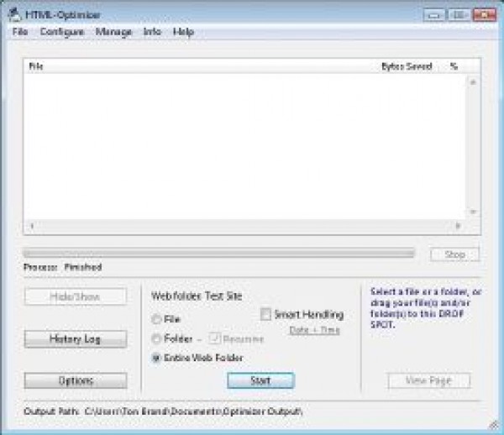This screenshot has width=504, height=435.
Task: Click the vertical scrollbar down arrow
Action: (x=473, y=212)
